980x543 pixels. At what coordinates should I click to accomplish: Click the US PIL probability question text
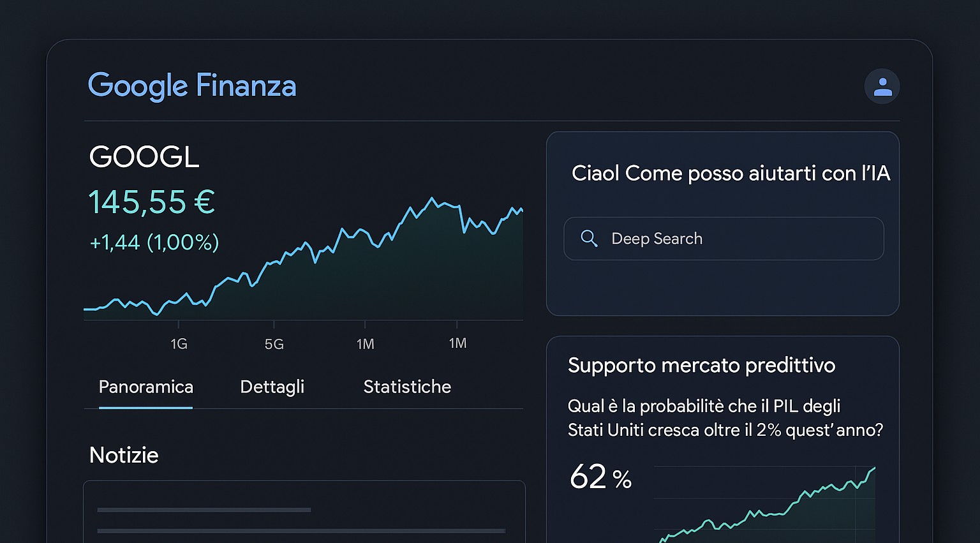[725, 418]
